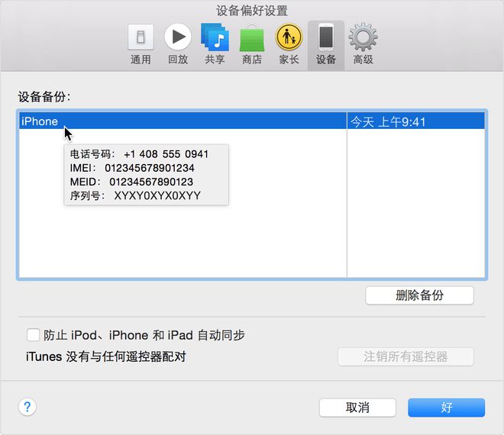Click the 设备备份 list label
This screenshot has height=435, width=504.
[x=44, y=97]
